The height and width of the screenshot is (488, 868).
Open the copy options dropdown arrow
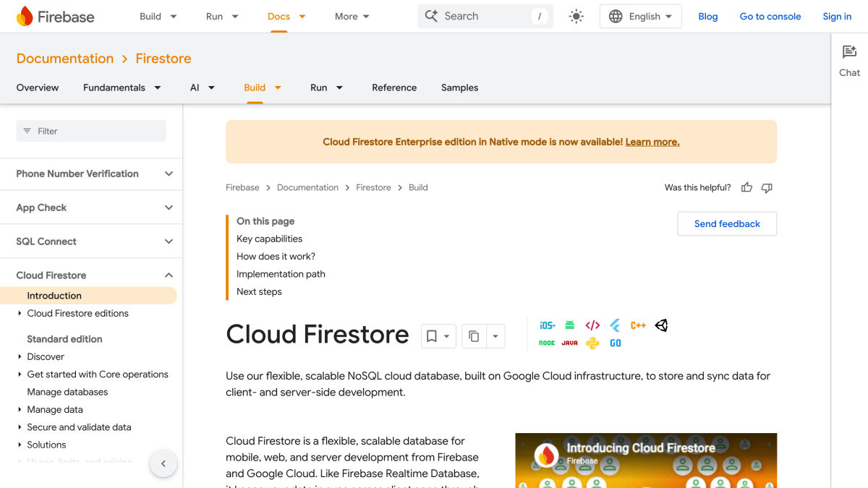click(495, 336)
